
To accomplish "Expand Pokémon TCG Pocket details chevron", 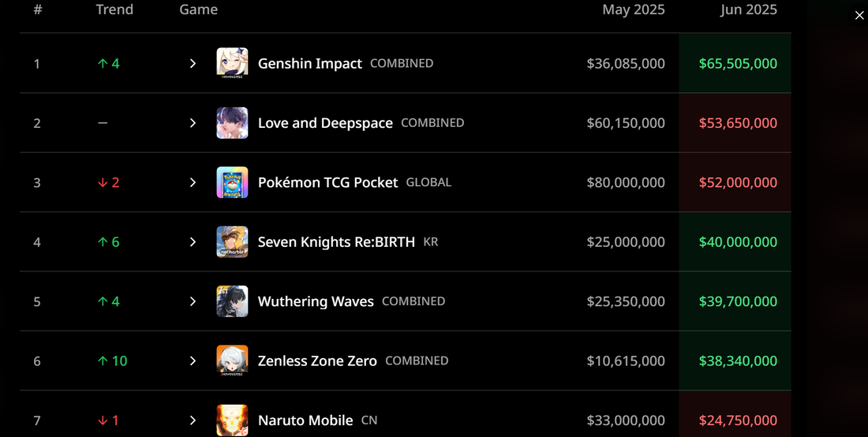I will click(193, 182).
